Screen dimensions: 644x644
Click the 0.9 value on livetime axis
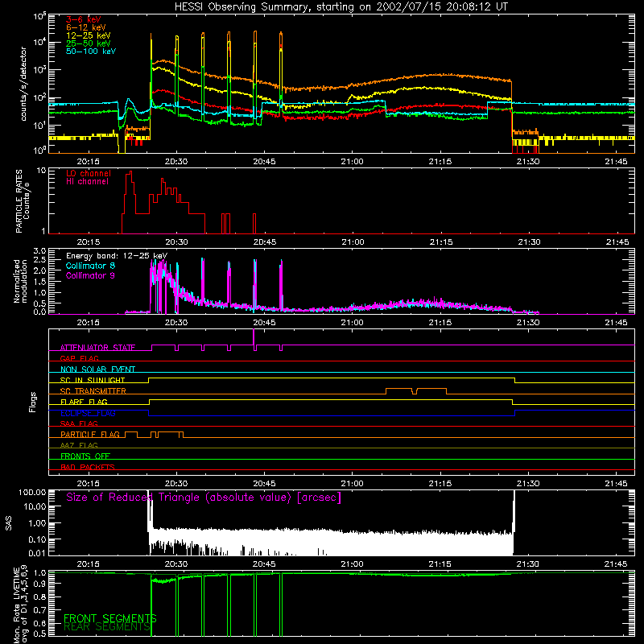pyautogui.click(x=39, y=583)
